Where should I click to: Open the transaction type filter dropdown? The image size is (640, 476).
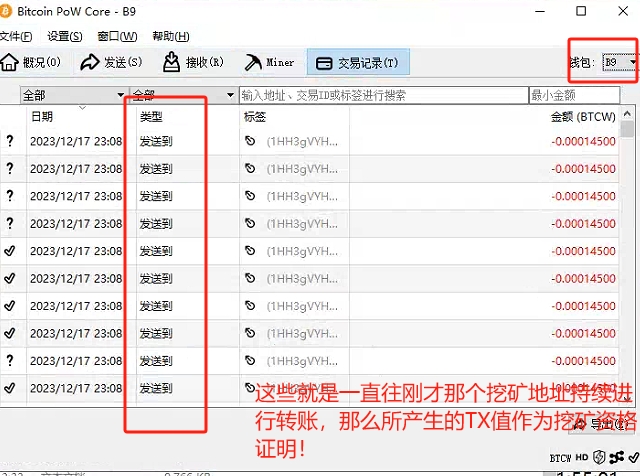click(183, 96)
